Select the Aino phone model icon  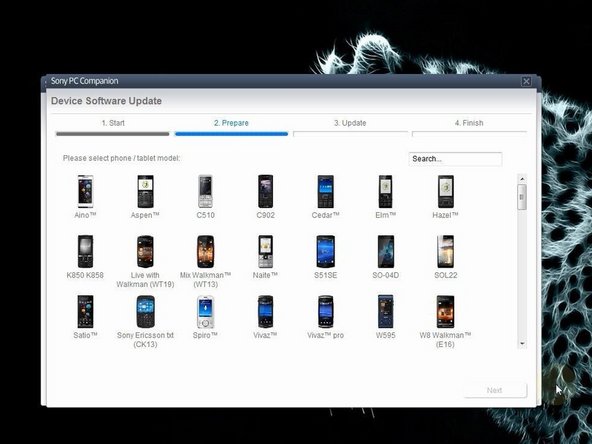pyautogui.click(x=85, y=191)
